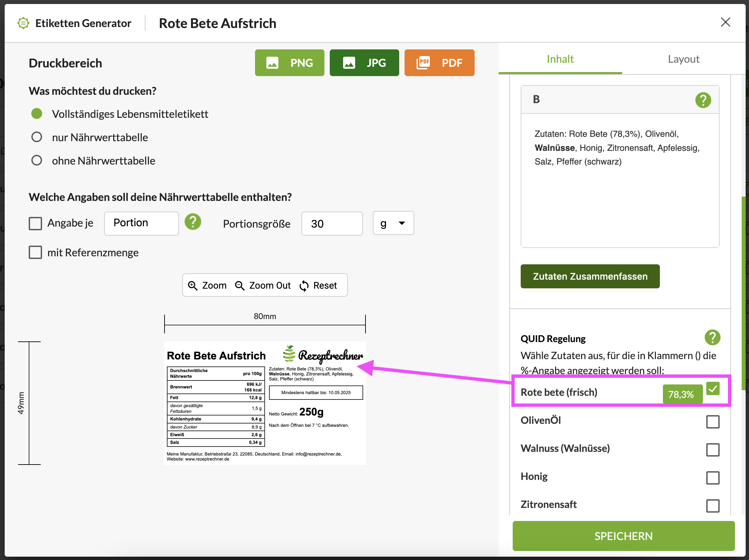This screenshot has width=749, height=560.
Task: Open help for QUID Regelung
Action: click(x=712, y=337)
